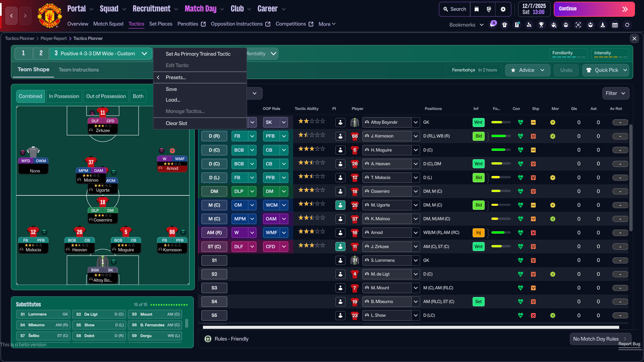Click the world globe icon
This screenshot has width=644, height=362.
pos(489,9)
